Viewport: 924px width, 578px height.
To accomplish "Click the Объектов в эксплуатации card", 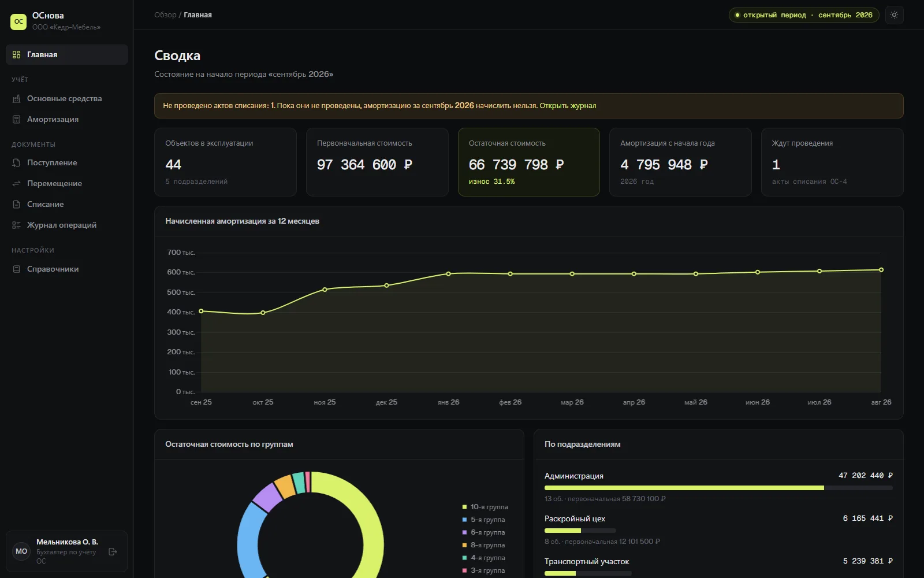I will point(225,162).
